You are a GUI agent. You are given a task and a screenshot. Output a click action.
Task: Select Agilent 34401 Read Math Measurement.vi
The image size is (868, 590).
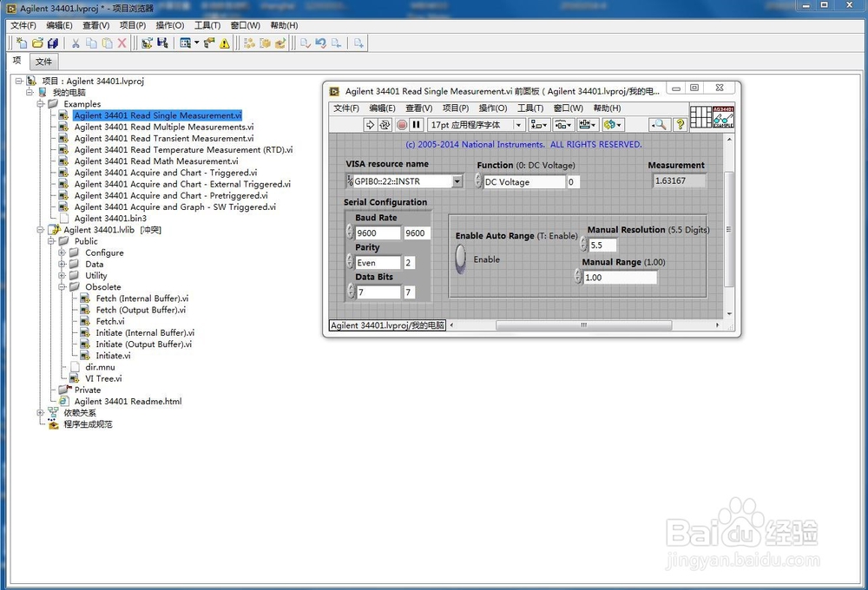pos(156,161)
